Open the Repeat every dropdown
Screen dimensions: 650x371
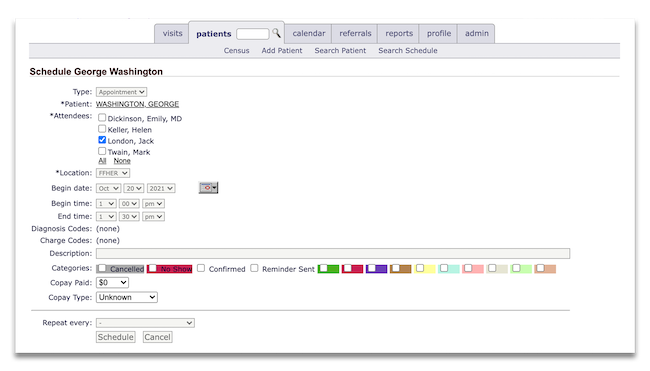click(145, 323)
